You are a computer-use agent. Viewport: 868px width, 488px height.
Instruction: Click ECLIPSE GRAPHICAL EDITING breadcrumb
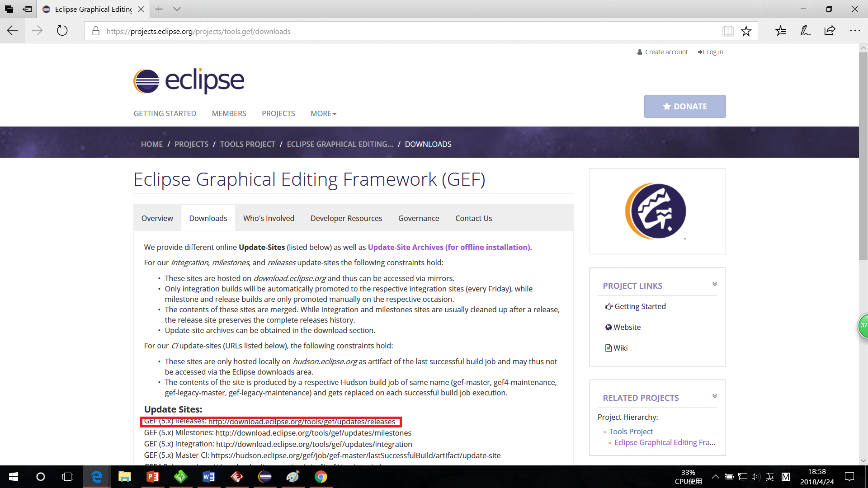tap(340, 144)
